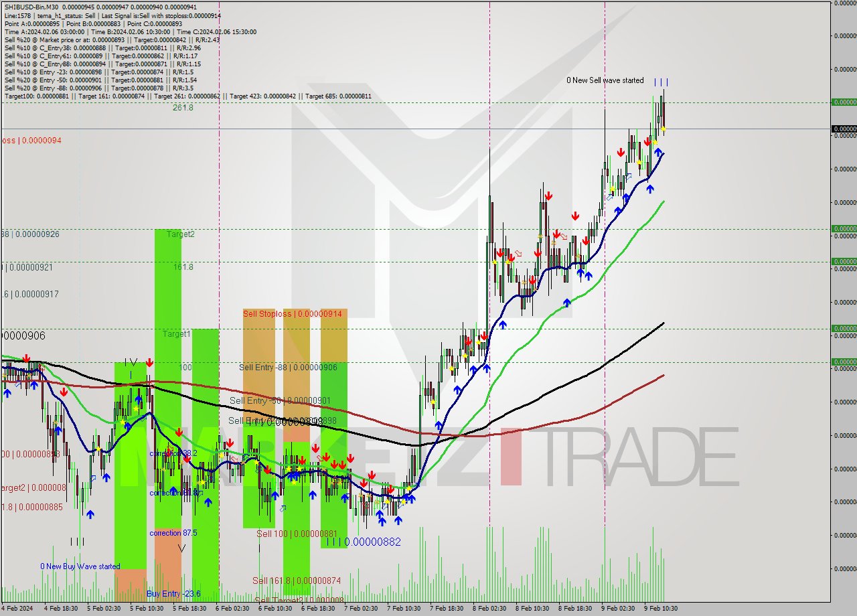Screen dimensions: 857x616
Task: Click 'correction 87.5' label
Action: [x=173, y=533]
